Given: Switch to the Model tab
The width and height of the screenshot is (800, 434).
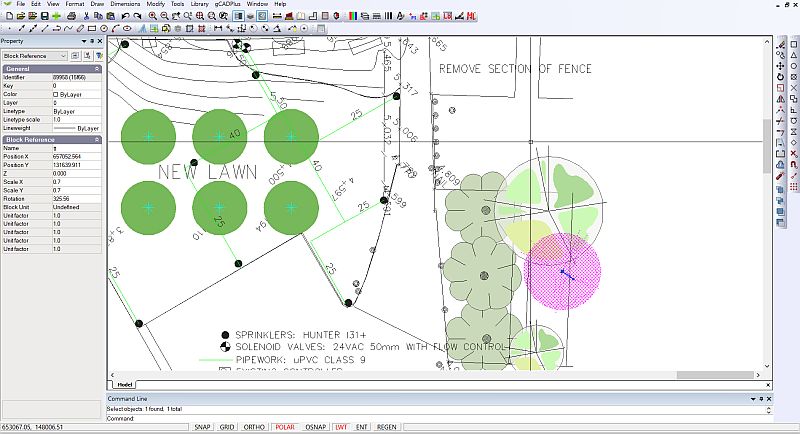Looking at the screenshot, I should (x=125, y=384).
